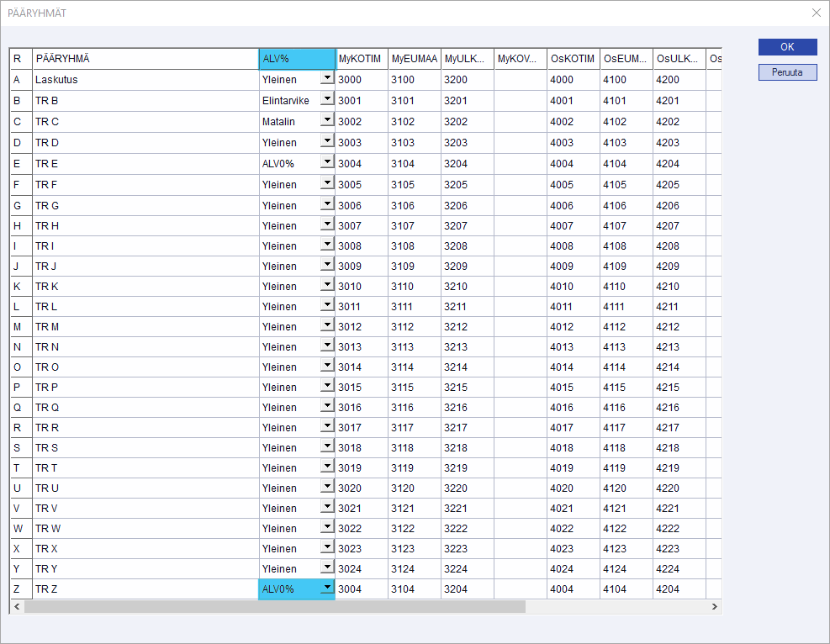Click the empty MyKOV cell in row H
Screen dimensions: 830x644
(520, 226)
